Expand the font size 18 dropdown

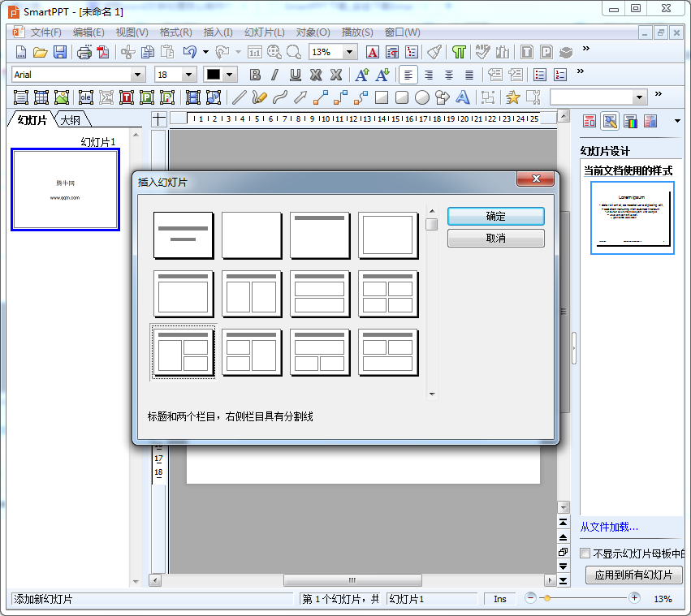[x=189, y=75]
